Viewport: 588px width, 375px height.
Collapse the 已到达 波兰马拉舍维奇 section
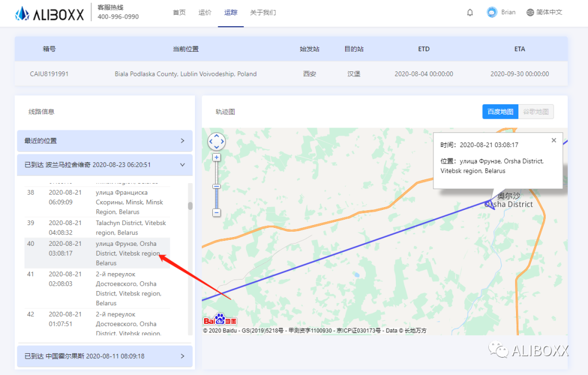[x=105, y=165]
